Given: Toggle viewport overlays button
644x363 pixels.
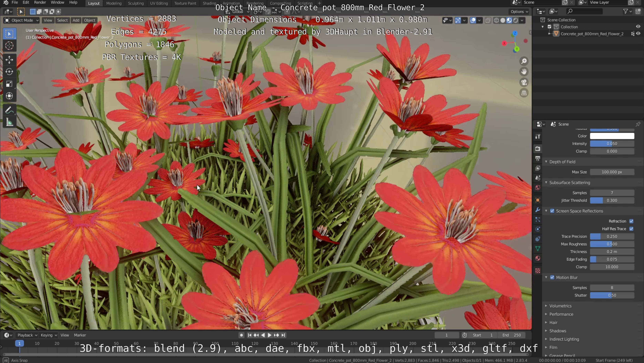Looking at the screenshot, I should pyautogui.click(x=473, y=20).
